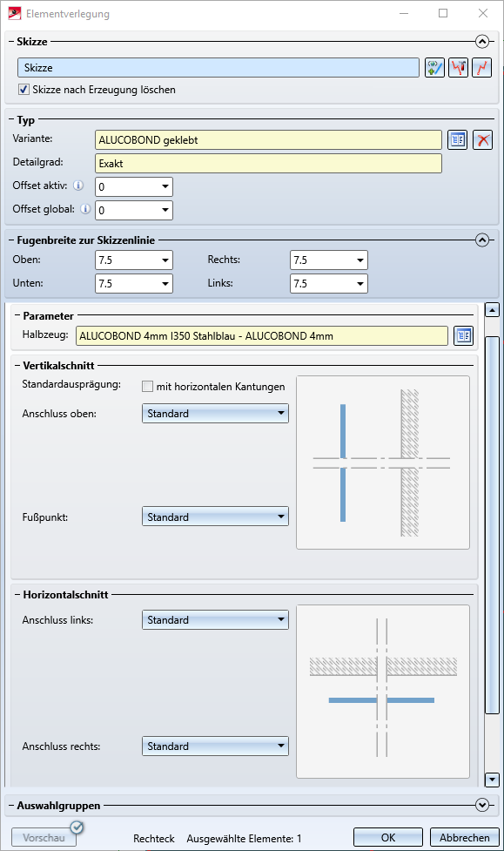Expand the Auswahlgruppen section
The image size is (504, 851).
pyautogui.click(x=481, y=805)
